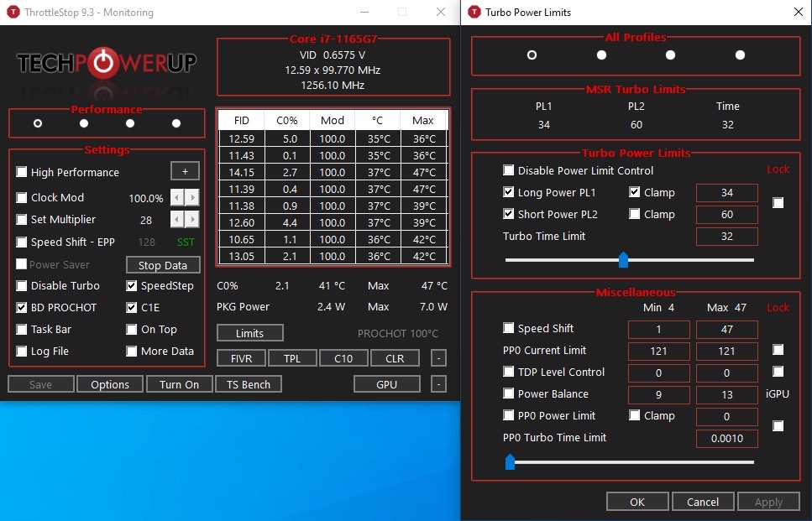Open ThrottleStop Options

pyautogui.click(x=110, y=384)
